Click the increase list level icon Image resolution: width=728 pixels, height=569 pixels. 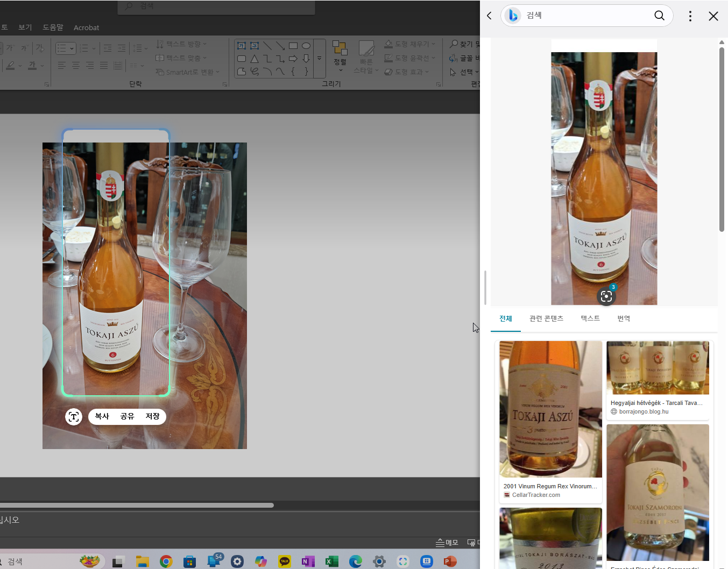[122, 48]
